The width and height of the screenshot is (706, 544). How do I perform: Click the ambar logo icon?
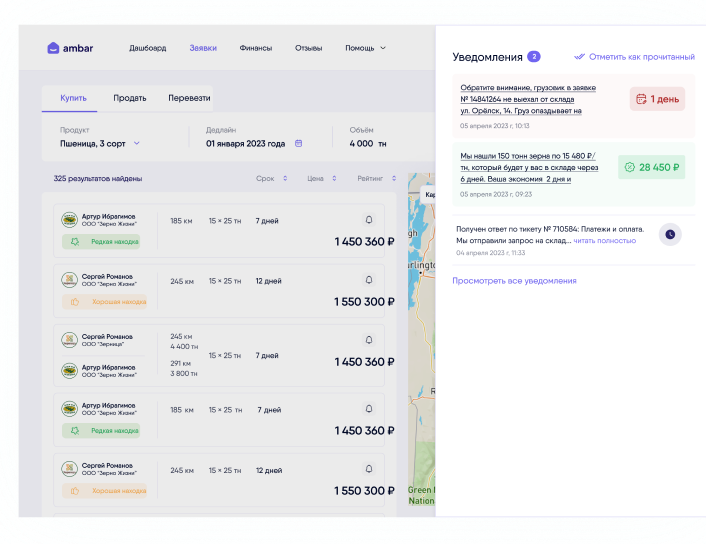coord(54,48)
